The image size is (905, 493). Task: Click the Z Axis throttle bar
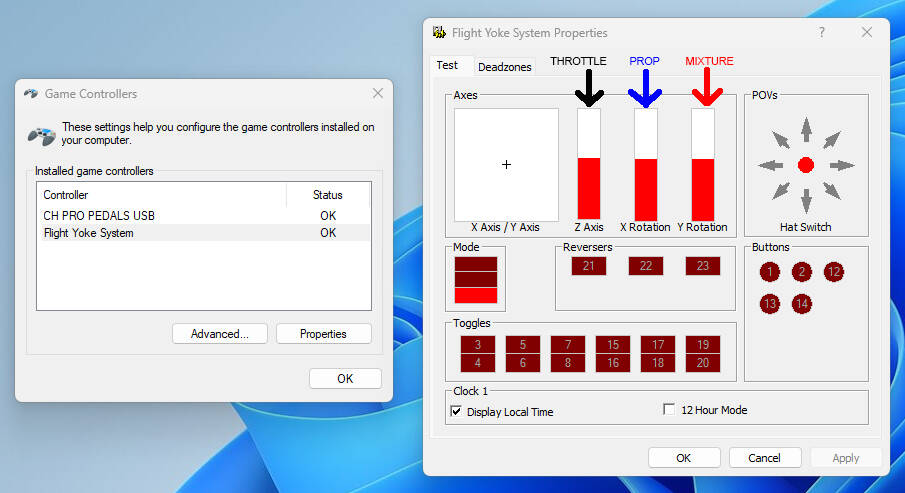[589, 164]
